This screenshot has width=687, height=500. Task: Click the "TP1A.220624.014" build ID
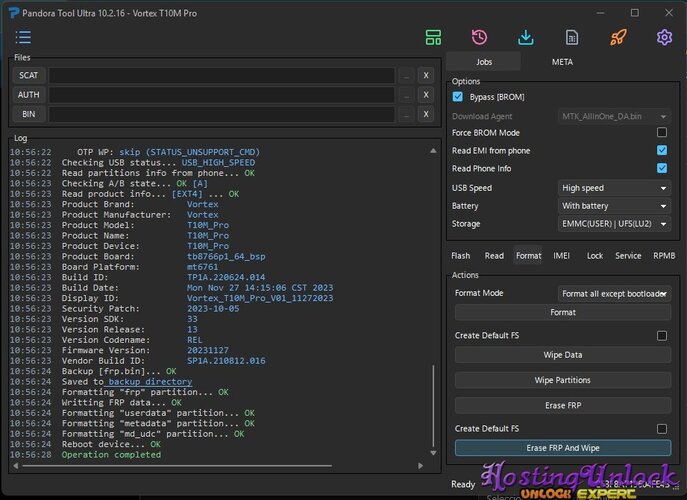click(226, 277)
